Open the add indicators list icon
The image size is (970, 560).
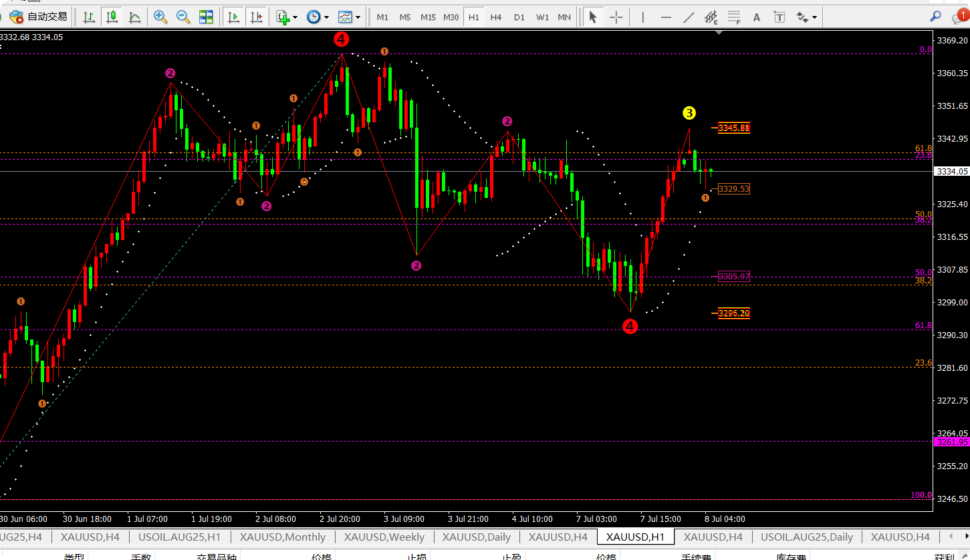click(x=282, y=17)
